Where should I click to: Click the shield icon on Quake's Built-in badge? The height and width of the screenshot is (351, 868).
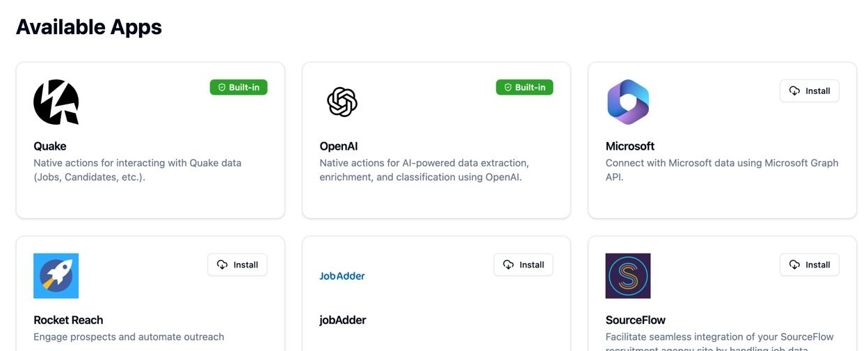tap(223, 88)
